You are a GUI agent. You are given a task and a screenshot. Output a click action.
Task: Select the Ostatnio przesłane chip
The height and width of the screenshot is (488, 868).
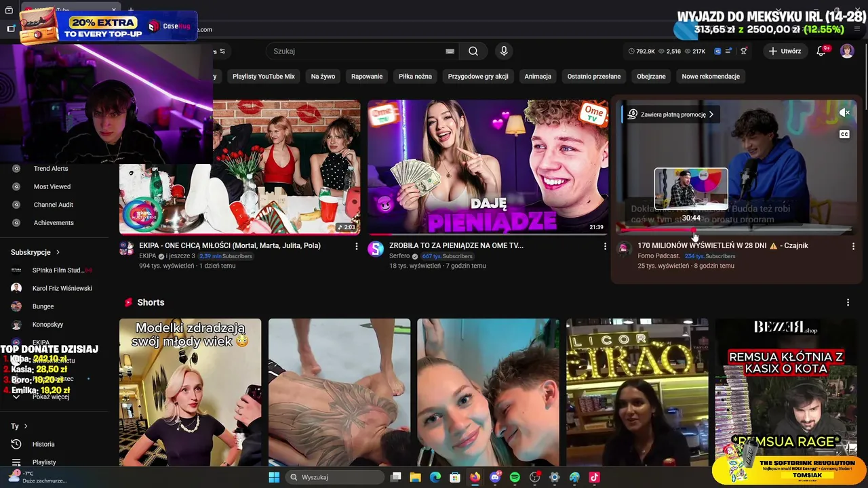[594, 77]
